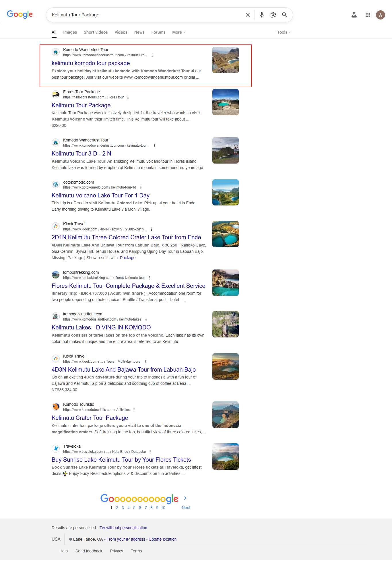This screenshot has width=392, height=561.
Task: Open 2D1N Kelimutu Three-Colored Crater Lake Tour link
Action: [126, 237]
